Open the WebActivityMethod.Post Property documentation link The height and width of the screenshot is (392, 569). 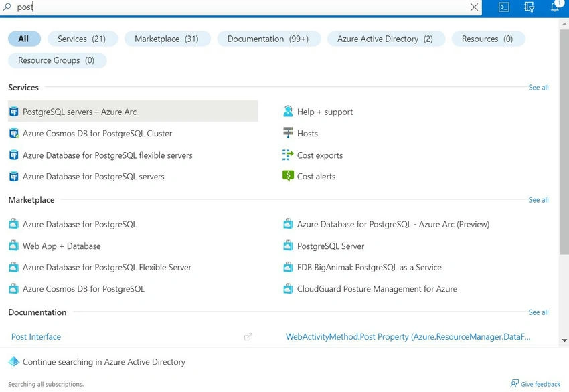pos(408,337)
